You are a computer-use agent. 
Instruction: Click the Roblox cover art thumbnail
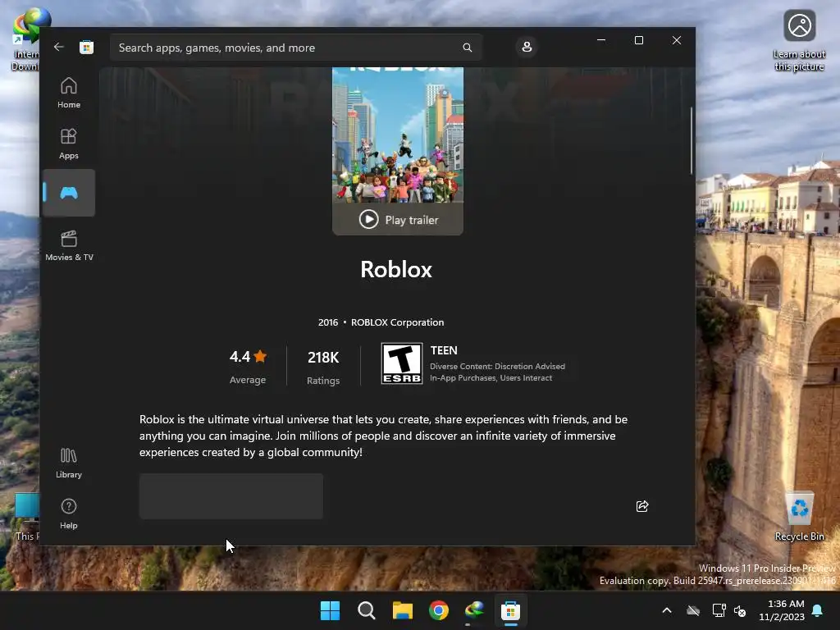398,135
